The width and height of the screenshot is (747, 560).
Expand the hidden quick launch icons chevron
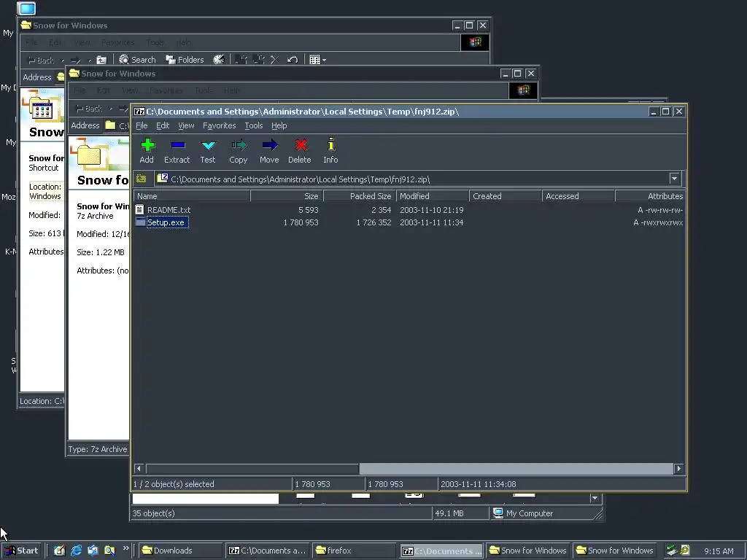(125, 548)
